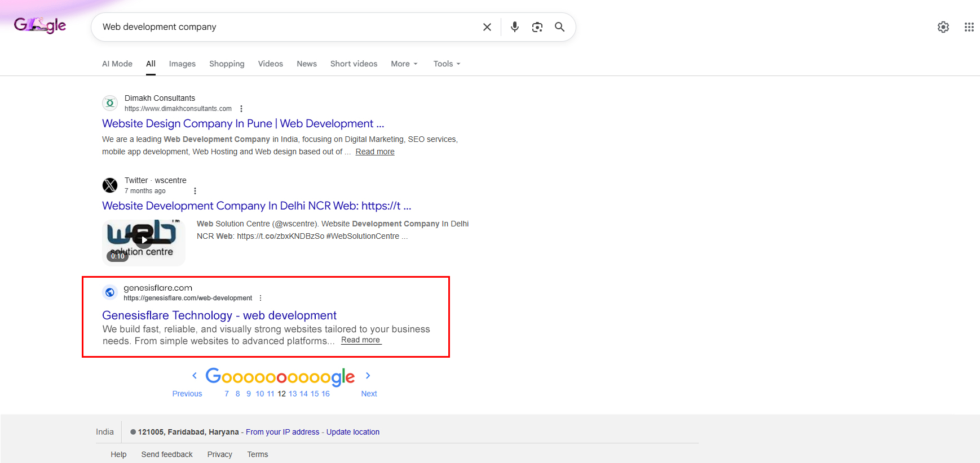
Task: Click the next page chevron arrow
Action: (368, 376)
